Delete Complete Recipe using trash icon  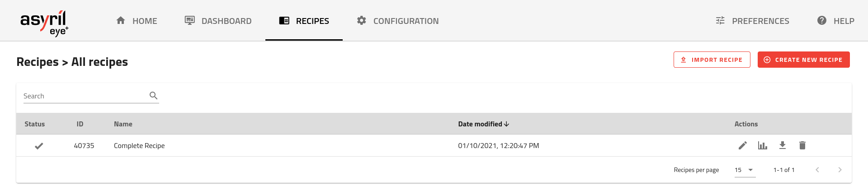pyautogui.click(x=802, y=145)
